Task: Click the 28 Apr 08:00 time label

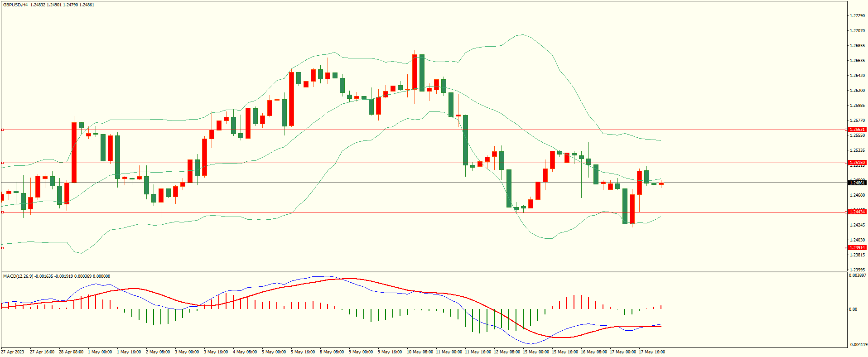Action: 71,352
